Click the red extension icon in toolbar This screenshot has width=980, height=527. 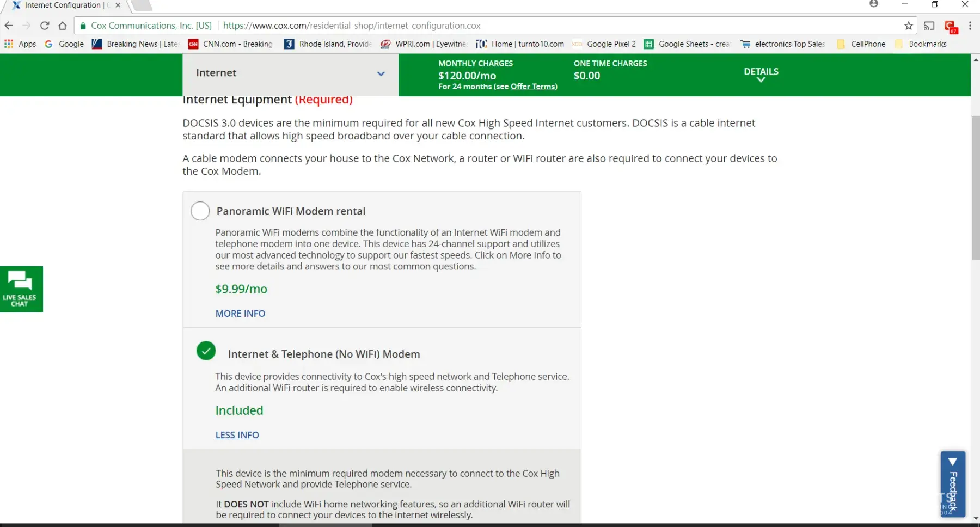coord(951,27)
